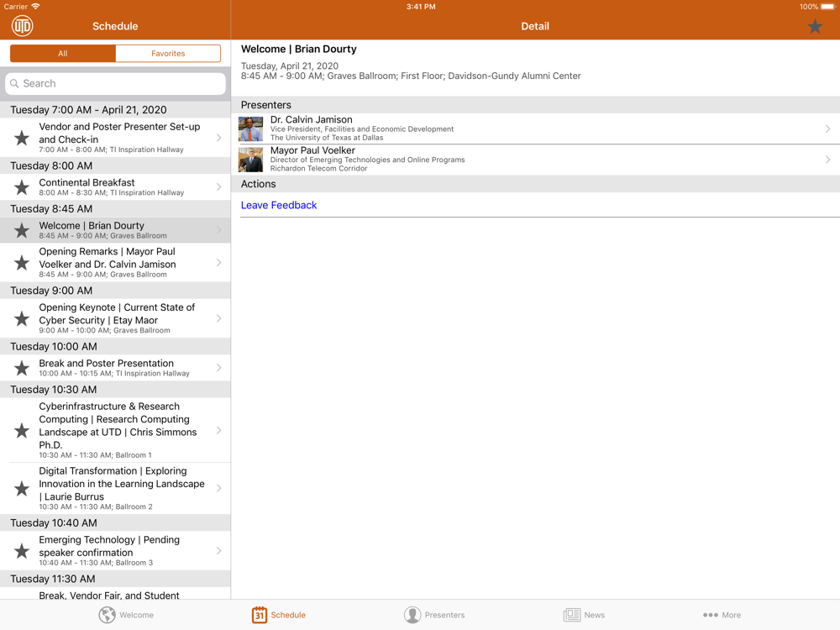This screenshot has height=630, width=840.
Task: Select Cyberinfrastructure & Research Computing title
Action: (x=118, y=426)
